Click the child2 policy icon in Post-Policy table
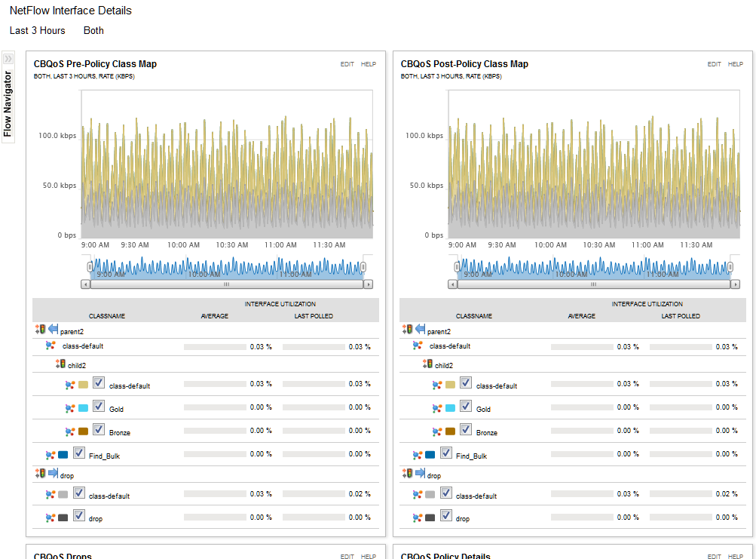 coord(427,364)
